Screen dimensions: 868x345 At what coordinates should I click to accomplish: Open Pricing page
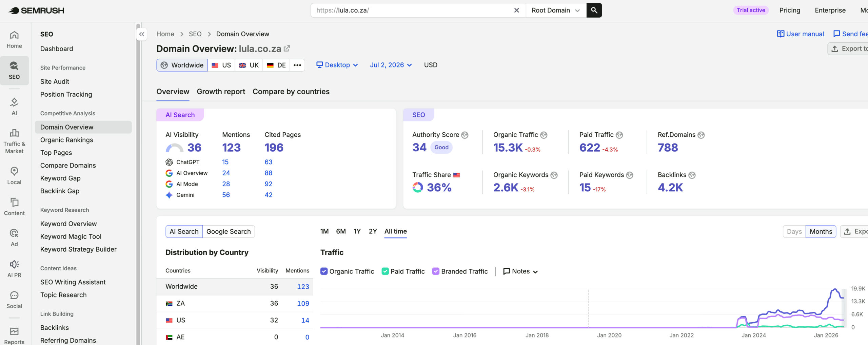[x=790, y=10]
